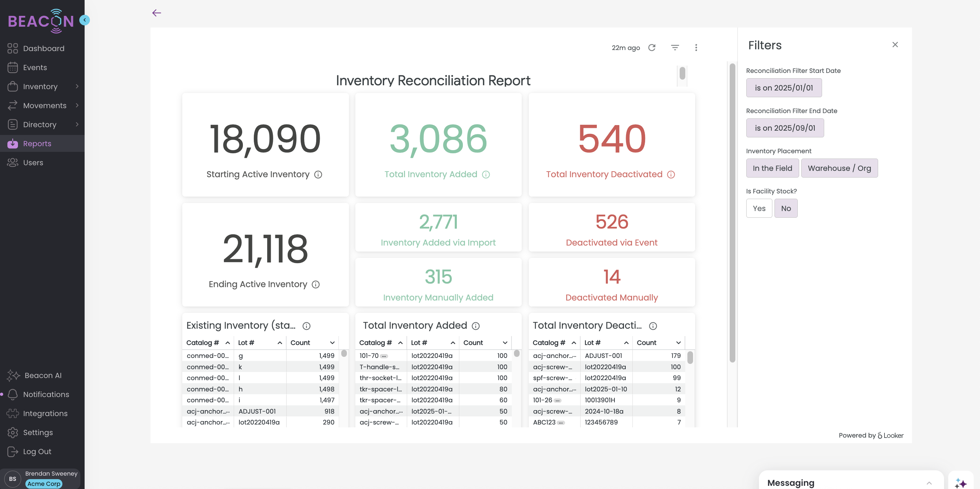Toggle the Warehouse / Org placement option
The width and height of the screenshot is (980, 489).
pyautogui.click(x=839, y=168)
